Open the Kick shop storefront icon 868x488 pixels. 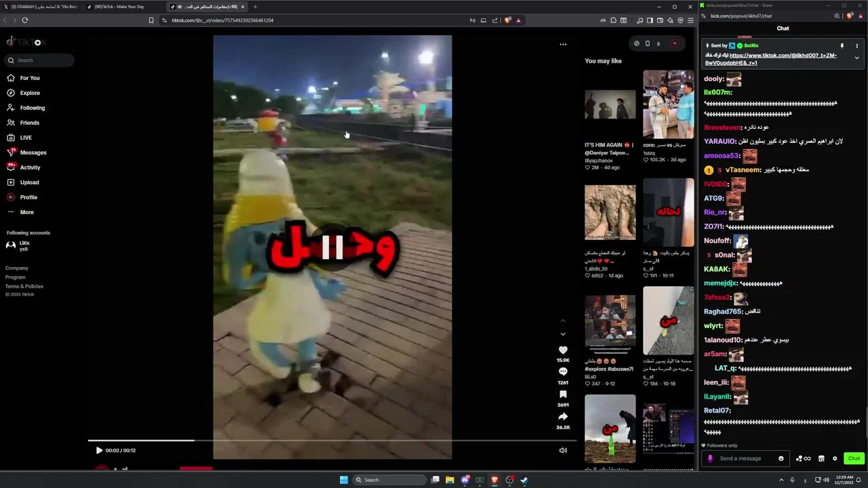(821, 458)
